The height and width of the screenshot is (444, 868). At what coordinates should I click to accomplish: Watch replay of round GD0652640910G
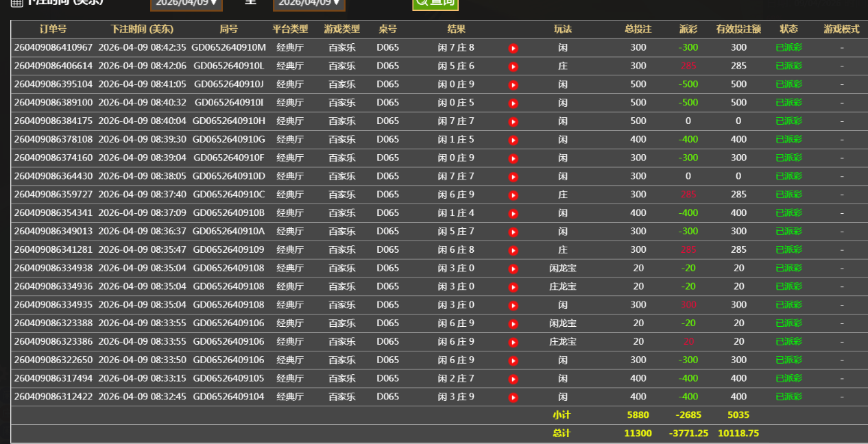coord(513,140)
